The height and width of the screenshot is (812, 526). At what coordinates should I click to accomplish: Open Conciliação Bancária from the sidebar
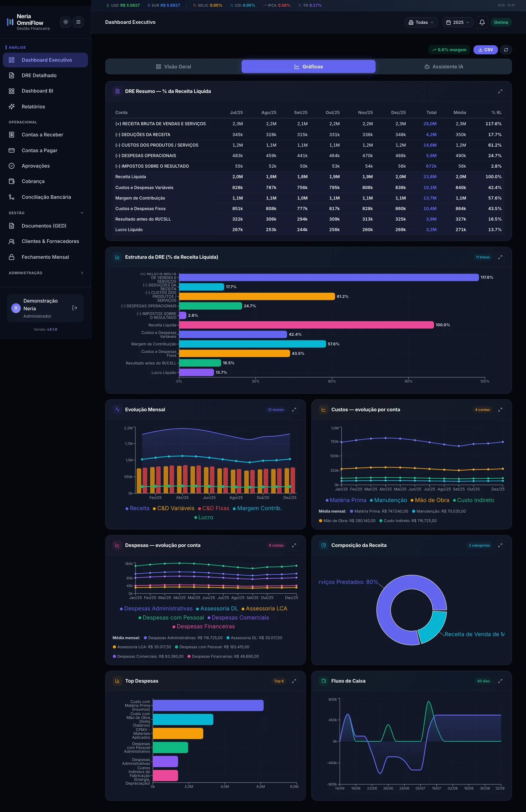(x=45, y=197)
